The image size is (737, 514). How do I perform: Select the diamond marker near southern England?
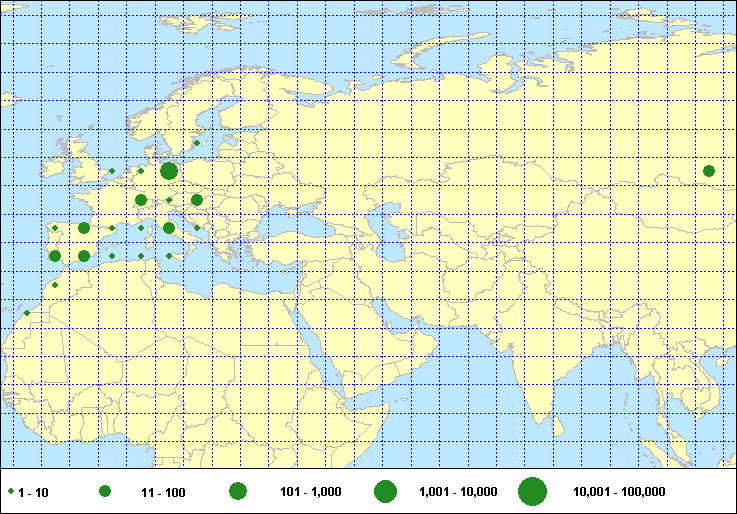click(112, 171)
